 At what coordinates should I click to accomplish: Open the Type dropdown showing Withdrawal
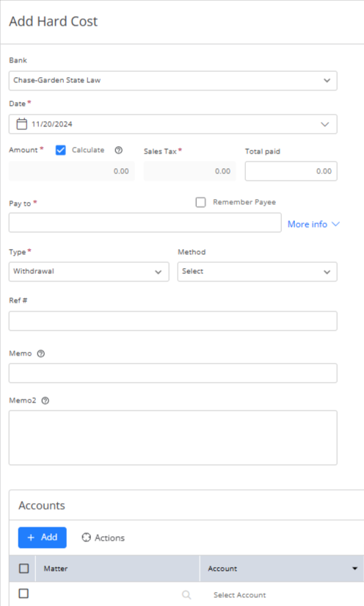click(x=89, y=272)
